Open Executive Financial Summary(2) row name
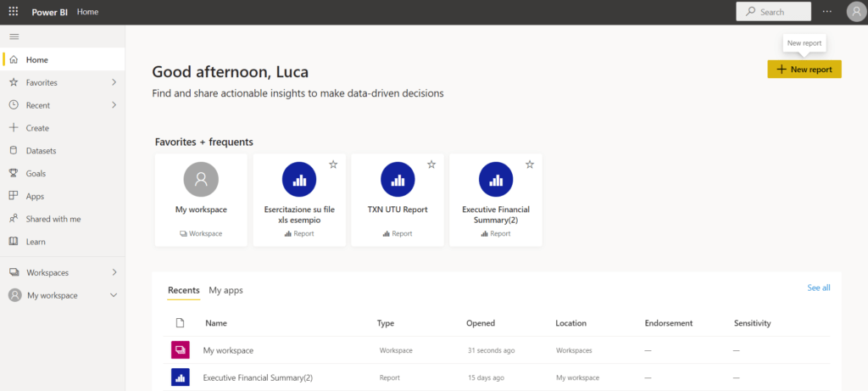Viewport: 868px width, 391px height. pyautogui.click(x=258, y=377)
